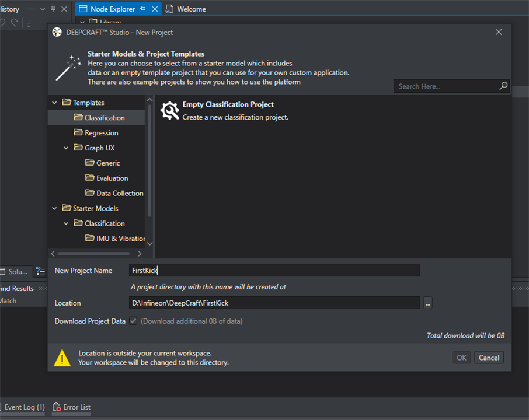Click the Regression folder icon
This screenshot has width=529, height=420.
click(x=78, y=132)
